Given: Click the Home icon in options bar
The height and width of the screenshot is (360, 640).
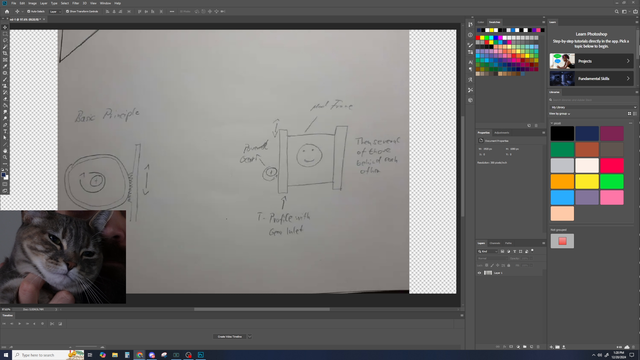Looking at the screenshot, I should pyautogui.click(x=7, y=11).
